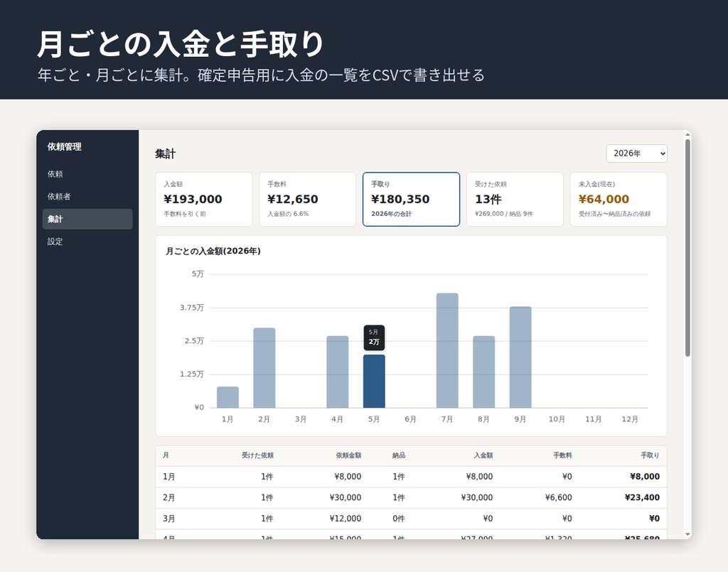Select the 手取り ¥180,350 card
The width and height of the screenshot is (728, 572).
411,200
